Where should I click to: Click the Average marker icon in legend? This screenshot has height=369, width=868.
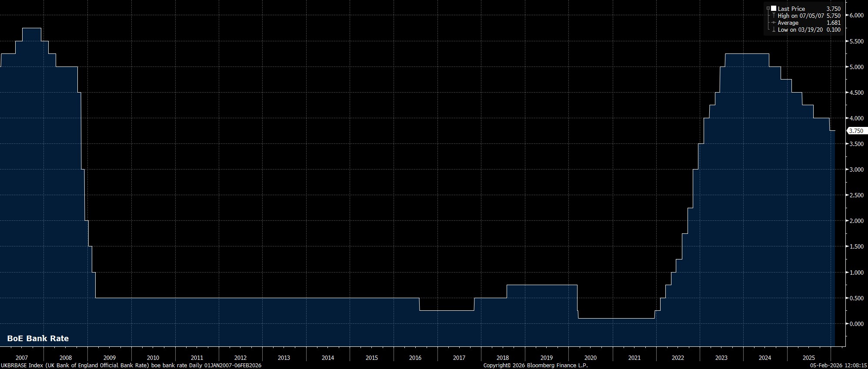tap(774, 23)
